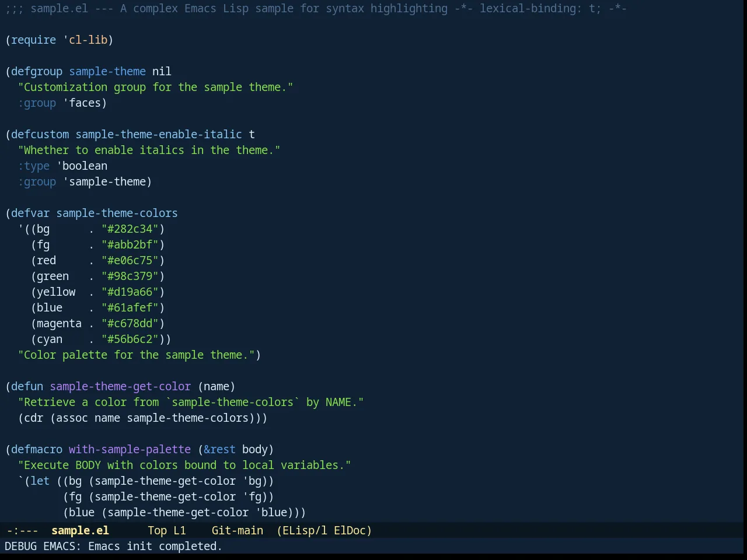747x560 pixels.
Task: Click the 'nil' value after sample-theme
Action: (x=162, y=71)
